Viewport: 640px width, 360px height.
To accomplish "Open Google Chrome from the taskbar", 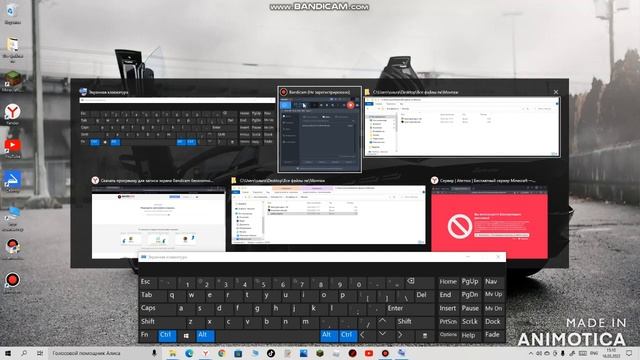I will pos(222,353).
